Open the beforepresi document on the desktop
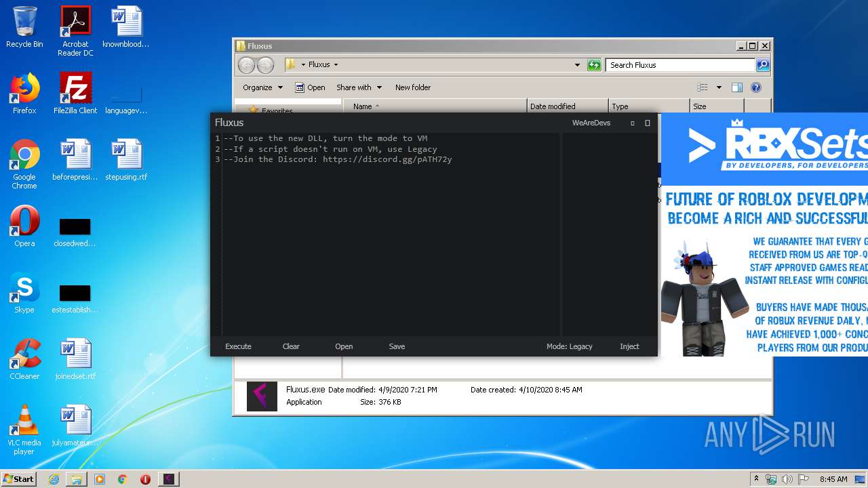Screen dimensions: 868x488 pyautogui.click(x=75, y=160)
